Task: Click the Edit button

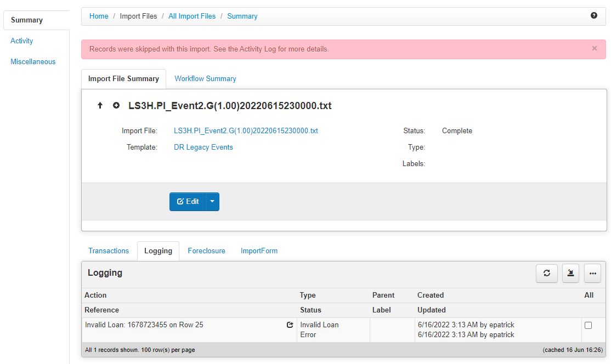Action: 188,202
